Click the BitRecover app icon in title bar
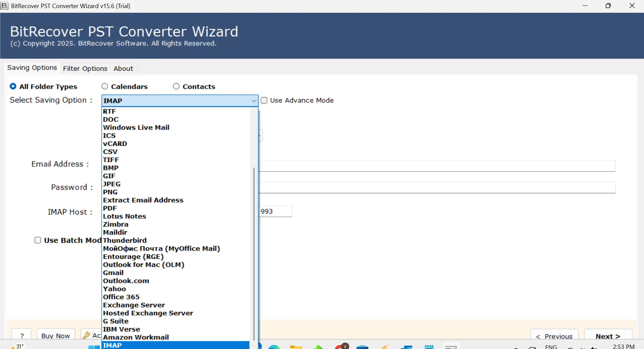Viewport: 644px width, 349px height. [5, 6]
